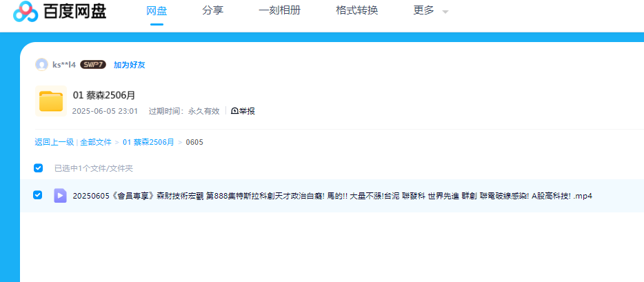Open the 20250605 mp4 video file name

(332, 196)
